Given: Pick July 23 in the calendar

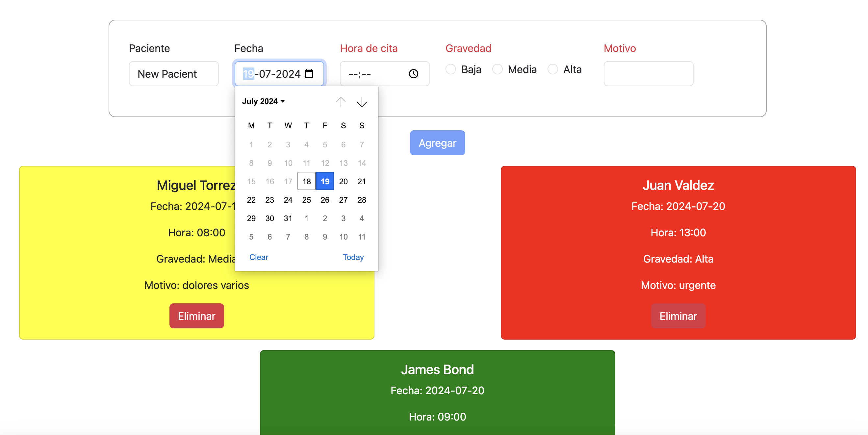Looking at the screenshot, I should pyautogui.click(x=269, y=200).
